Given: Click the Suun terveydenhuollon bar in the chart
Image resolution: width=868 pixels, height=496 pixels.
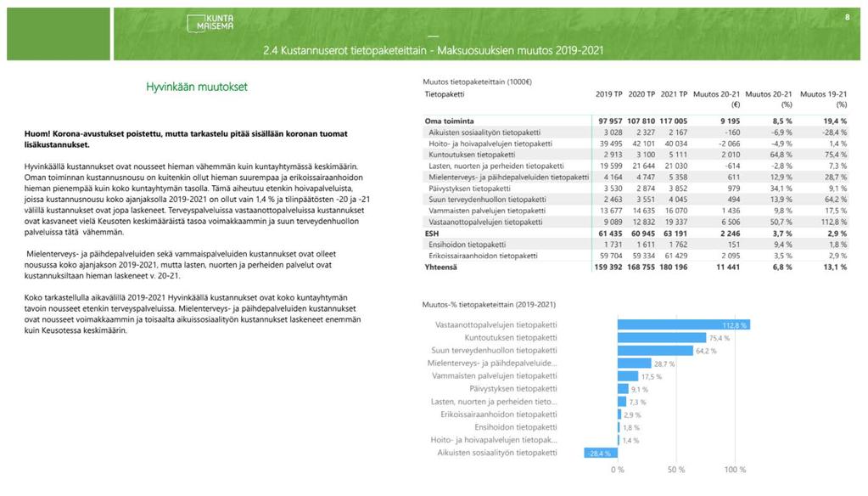Looking at the screenshot, I should [655, 350].
